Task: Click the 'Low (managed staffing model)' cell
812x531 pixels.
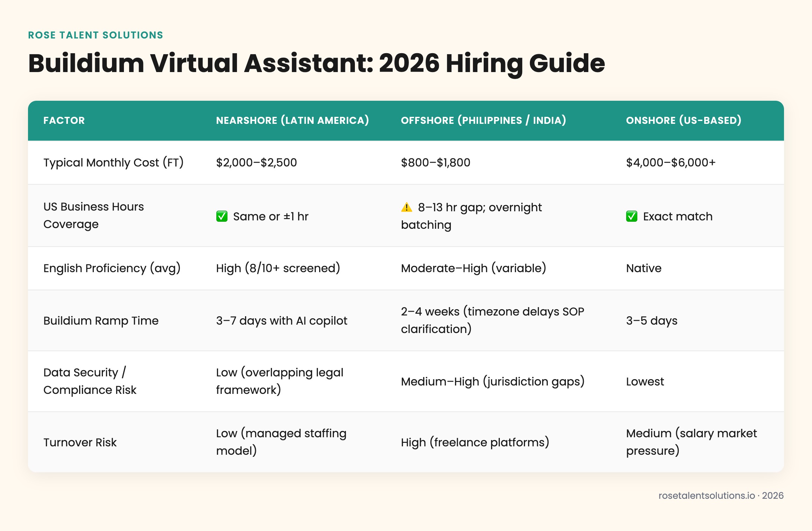Action: tap(281, 442)
